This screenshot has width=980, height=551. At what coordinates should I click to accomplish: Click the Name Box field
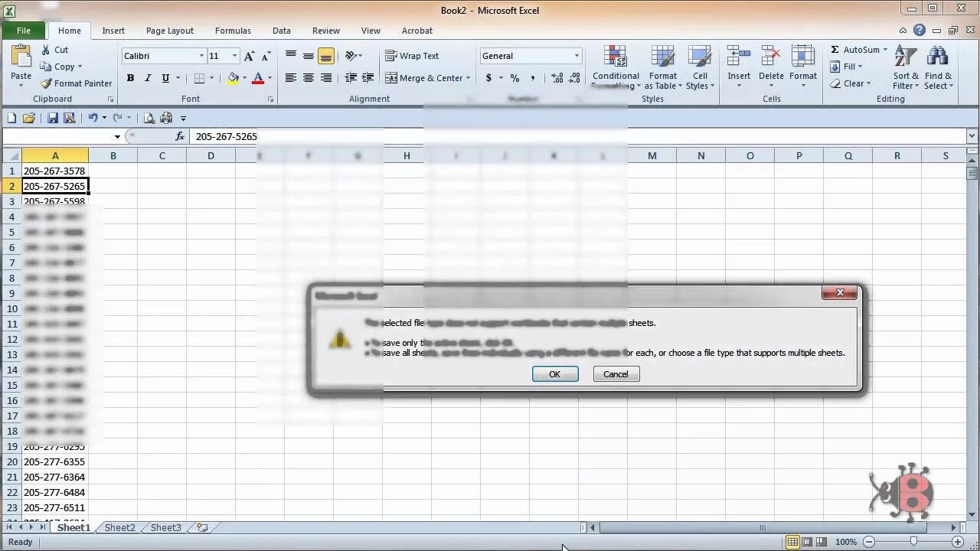57,136
